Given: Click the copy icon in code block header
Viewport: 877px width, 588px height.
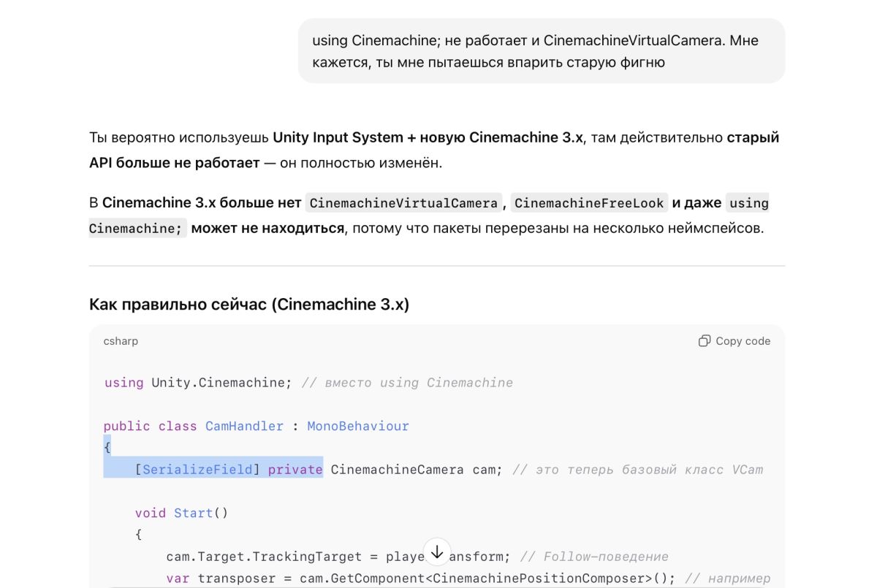Looking at the screenshot, I should [705, 341].
